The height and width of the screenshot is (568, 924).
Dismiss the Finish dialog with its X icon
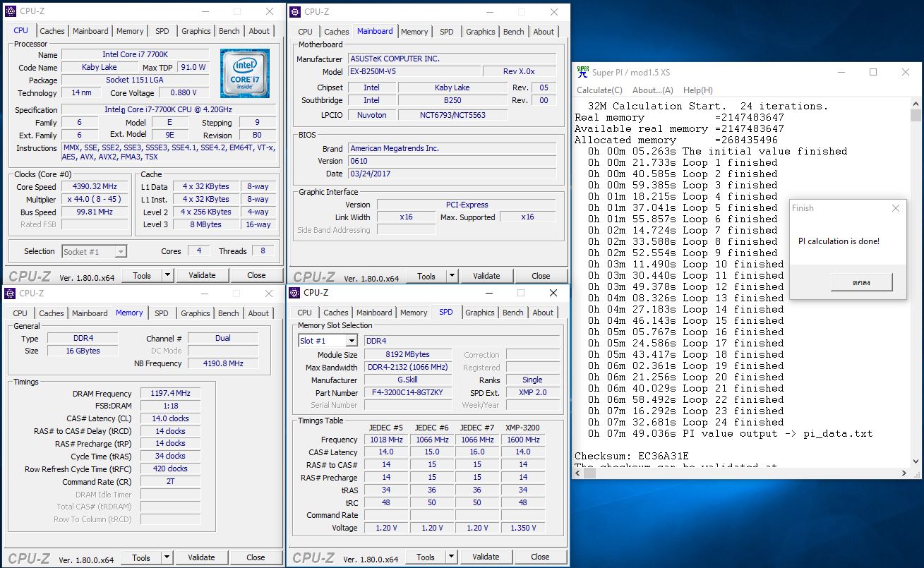click(x=896, y=208)
